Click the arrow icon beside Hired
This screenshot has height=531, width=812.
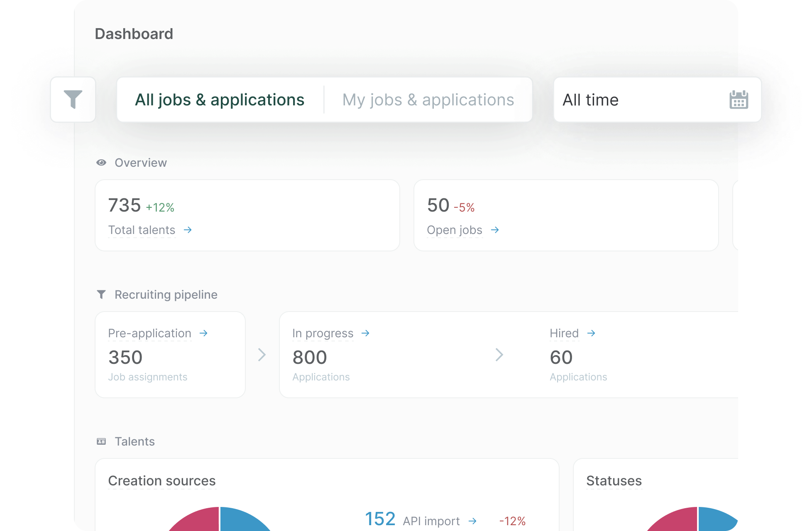pyautogui.click(x=591, y=333)
